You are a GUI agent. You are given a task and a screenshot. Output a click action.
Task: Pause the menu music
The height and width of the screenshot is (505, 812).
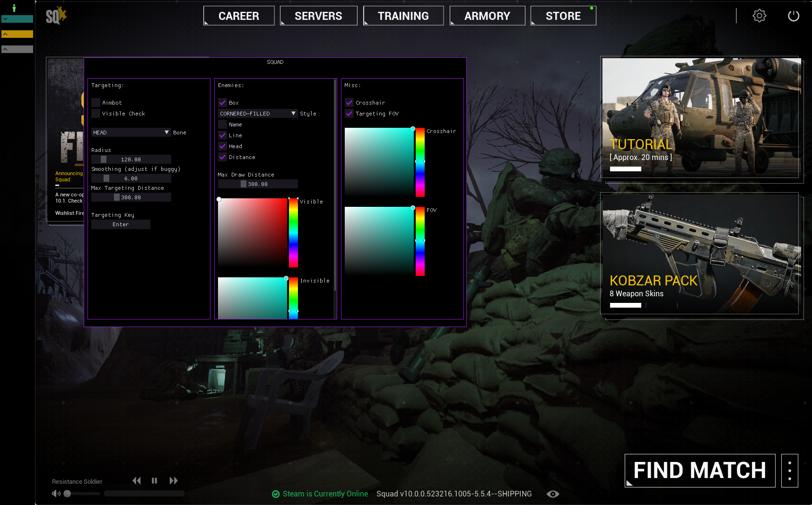coord(154,481)
